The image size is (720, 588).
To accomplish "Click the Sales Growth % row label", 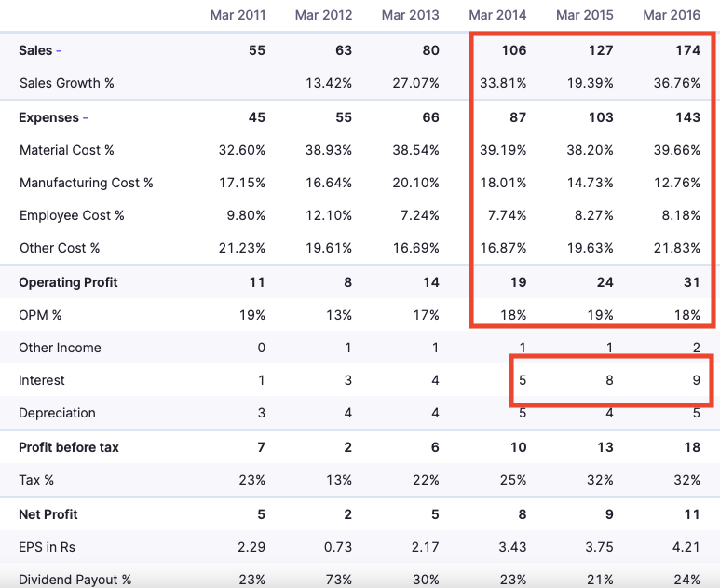I will click(x=66, y=83).
